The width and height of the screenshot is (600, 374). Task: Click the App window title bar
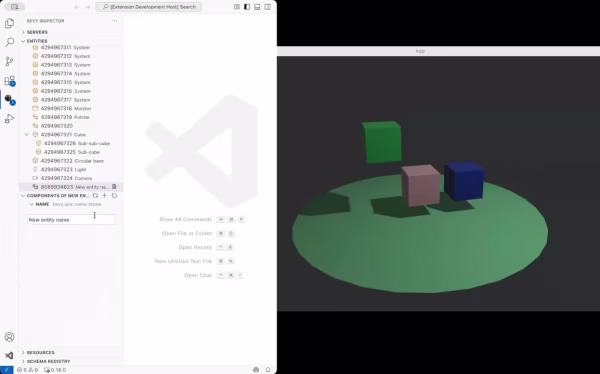tap(439, 51)
